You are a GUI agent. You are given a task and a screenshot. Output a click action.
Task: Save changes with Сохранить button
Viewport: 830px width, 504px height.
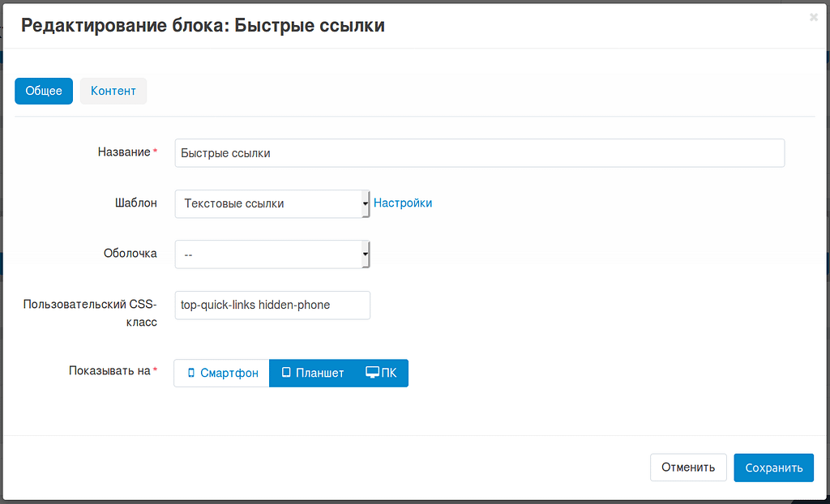[x=773, y=468]
